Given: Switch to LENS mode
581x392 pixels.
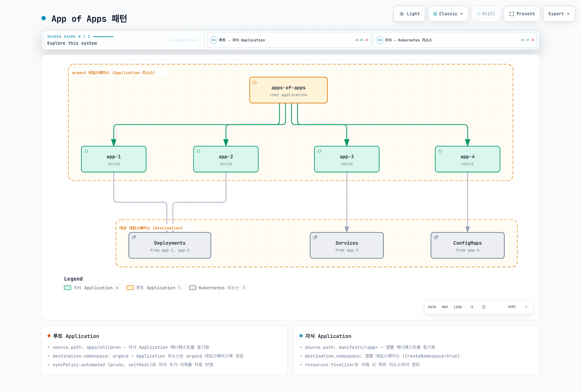Looking at the screenshot, I should [458, 307].
